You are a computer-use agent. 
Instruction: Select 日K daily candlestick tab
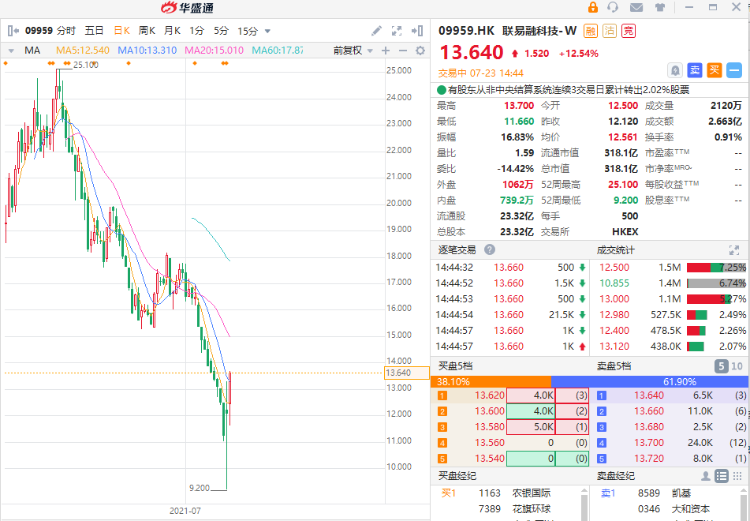tap(122, 31)
